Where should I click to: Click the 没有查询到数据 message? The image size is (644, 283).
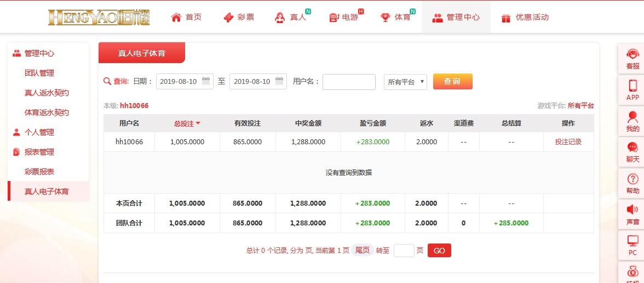point(349,172)
